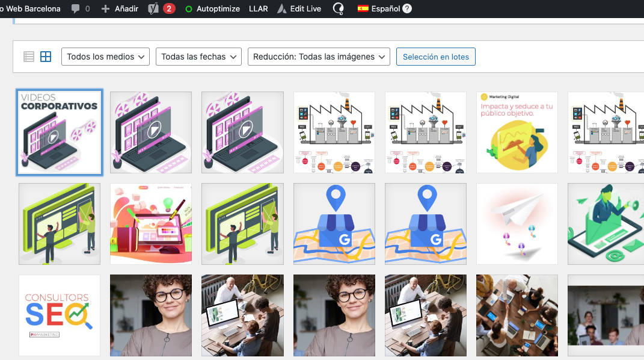
Task: Click Selección en lotes button
Action: pos(436,57)
